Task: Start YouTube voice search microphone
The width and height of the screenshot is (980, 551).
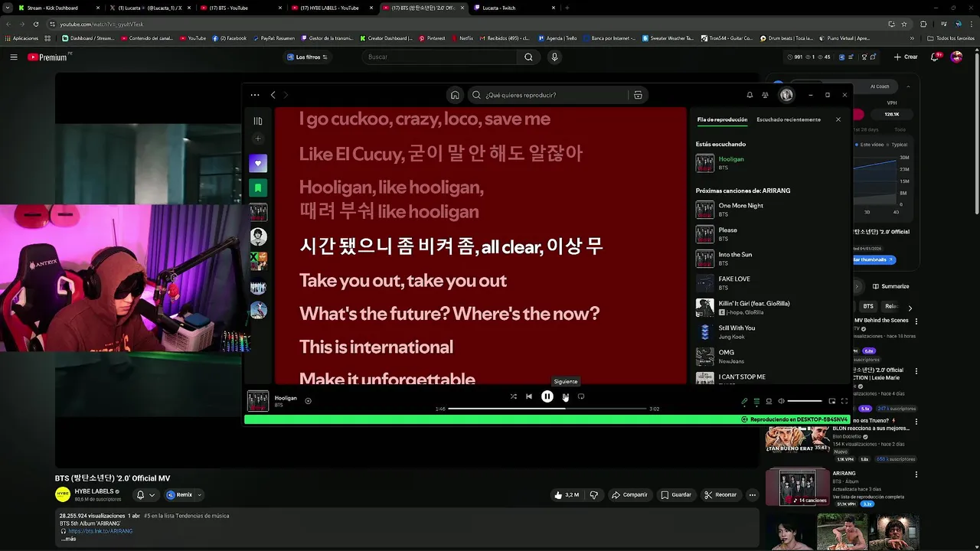Action: 554,57
